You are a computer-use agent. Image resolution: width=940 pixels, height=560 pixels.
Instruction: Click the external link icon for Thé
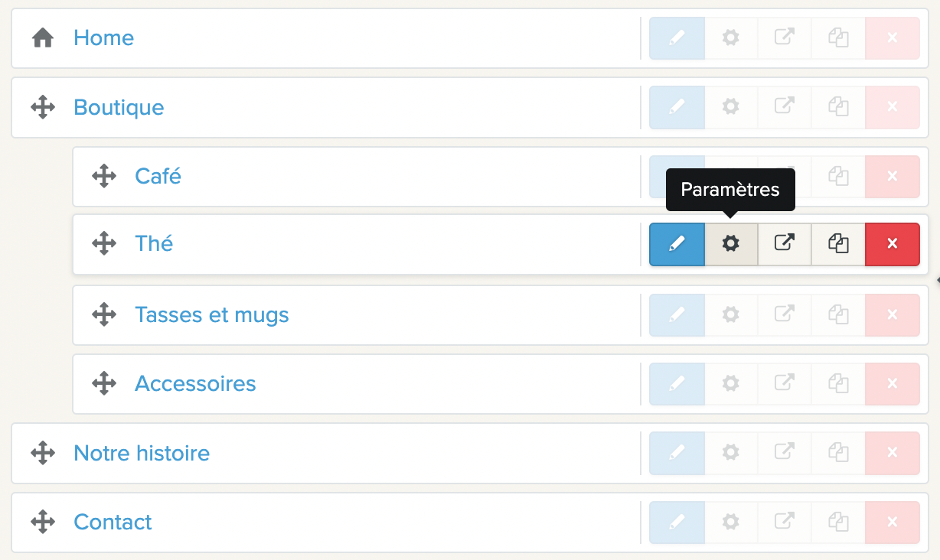(785, 244)
